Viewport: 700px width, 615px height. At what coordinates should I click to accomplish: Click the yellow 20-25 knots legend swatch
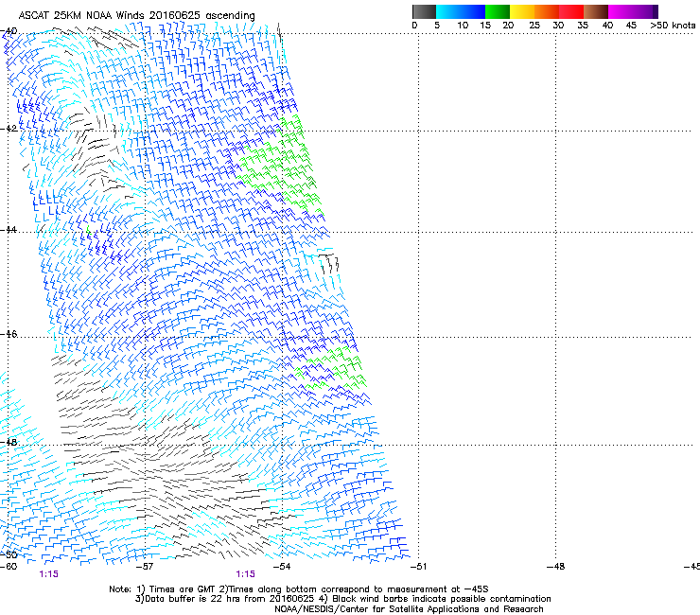[x=522, y=11]
